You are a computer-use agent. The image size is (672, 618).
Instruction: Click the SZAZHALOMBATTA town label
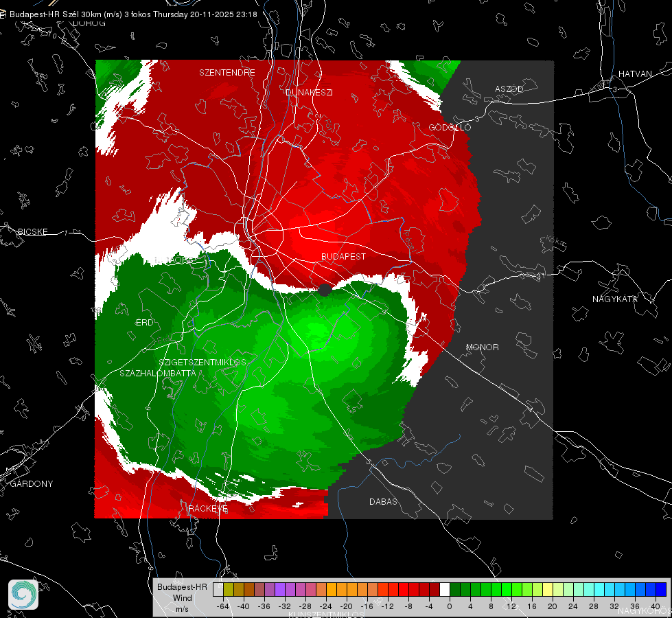click(x=158, y=373)
